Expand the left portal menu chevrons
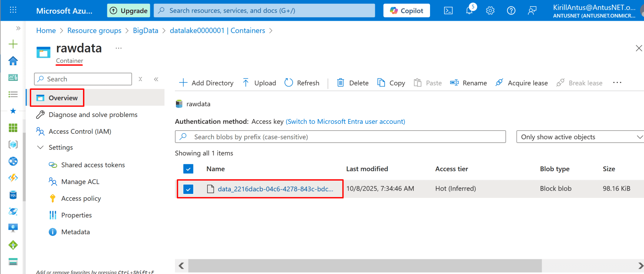 pyautogui.click(x=18, y=28)
